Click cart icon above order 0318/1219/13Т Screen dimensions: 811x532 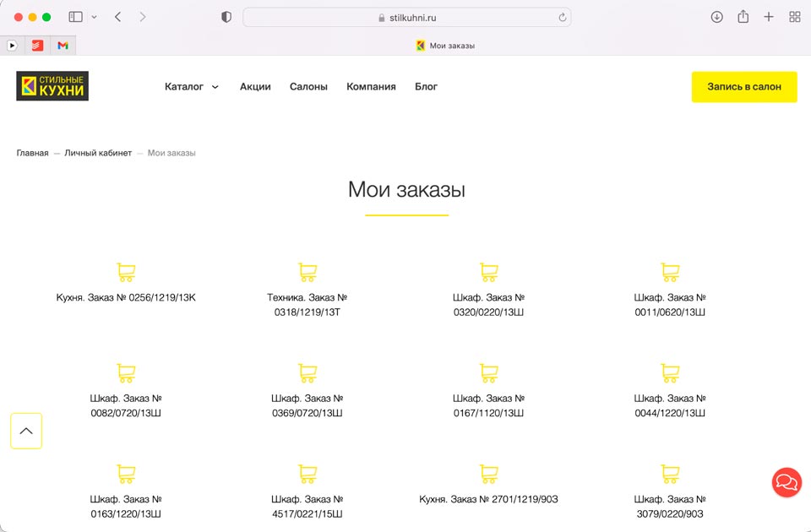(308, 272)
